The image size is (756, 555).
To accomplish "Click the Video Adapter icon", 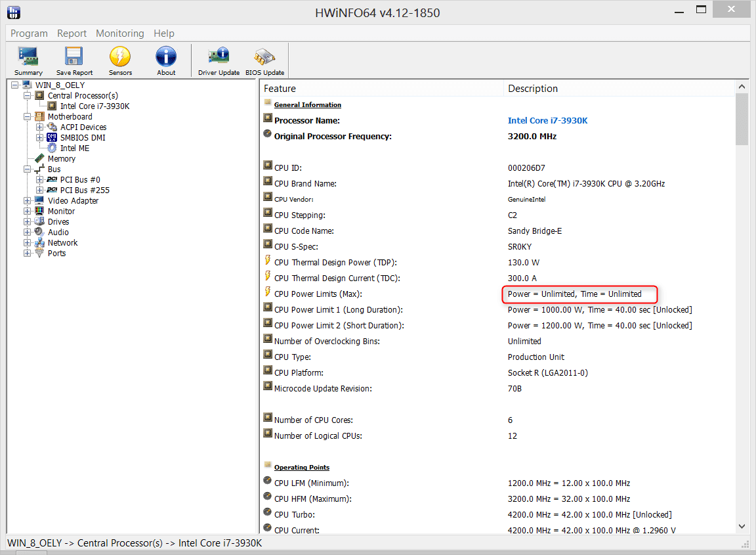I will coord(39,200).
